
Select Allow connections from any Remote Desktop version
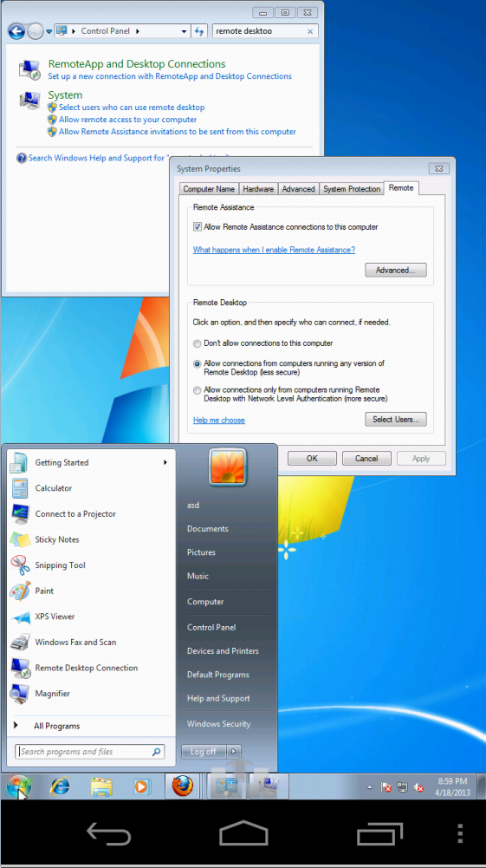point(197,363)
